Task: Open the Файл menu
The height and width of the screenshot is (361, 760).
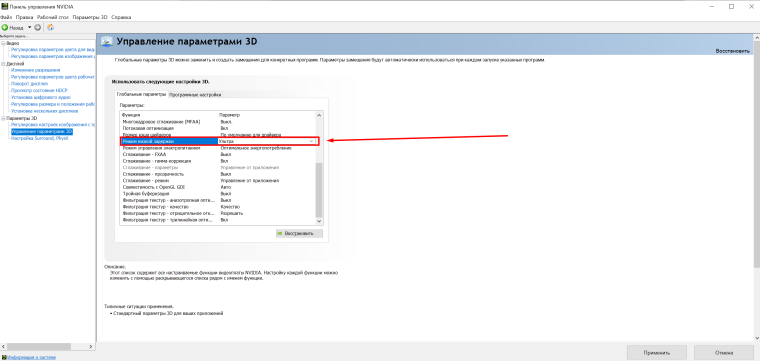Action: pos(6,17)
